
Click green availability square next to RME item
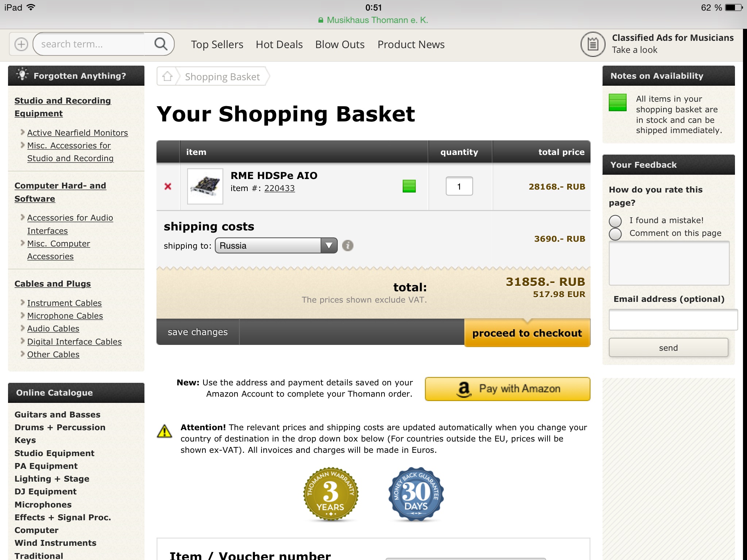[x=409, y=186]
